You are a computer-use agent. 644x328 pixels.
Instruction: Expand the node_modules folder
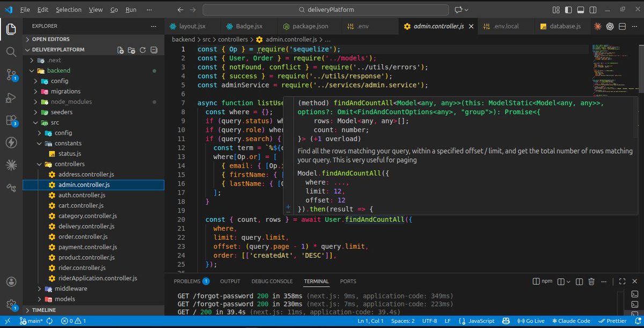point(93,101)
